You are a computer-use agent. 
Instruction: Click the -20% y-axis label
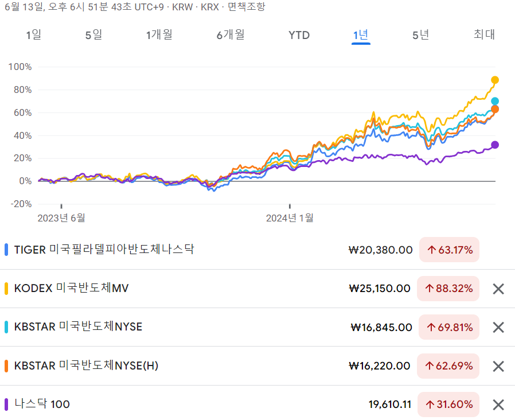21,204
